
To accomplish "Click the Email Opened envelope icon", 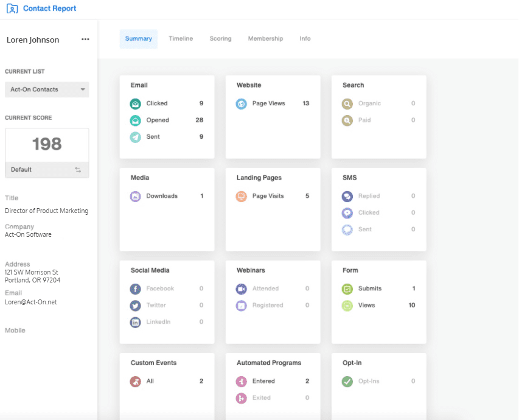I will point(135,121).
